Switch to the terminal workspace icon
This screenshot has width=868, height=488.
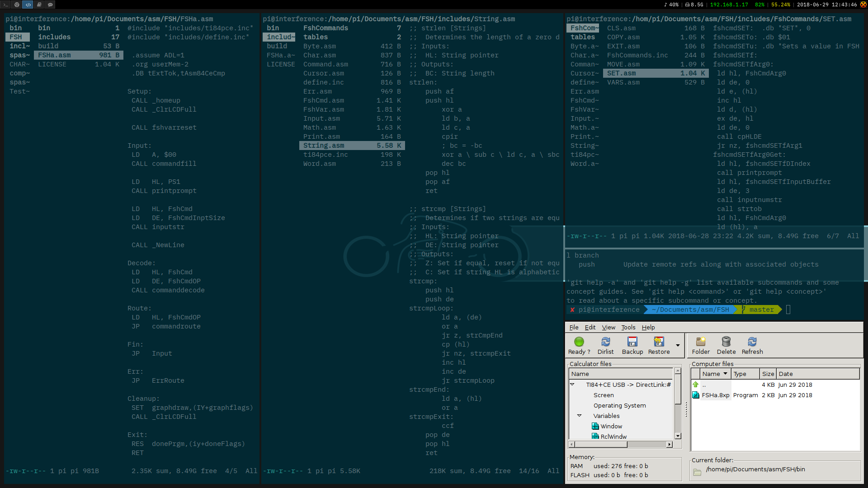(6, 5)
